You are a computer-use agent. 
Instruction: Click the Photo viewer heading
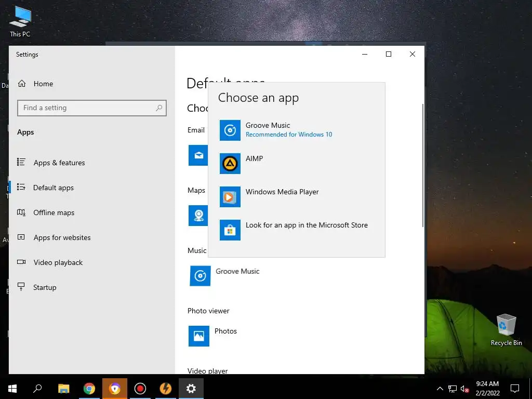[208, 311]
